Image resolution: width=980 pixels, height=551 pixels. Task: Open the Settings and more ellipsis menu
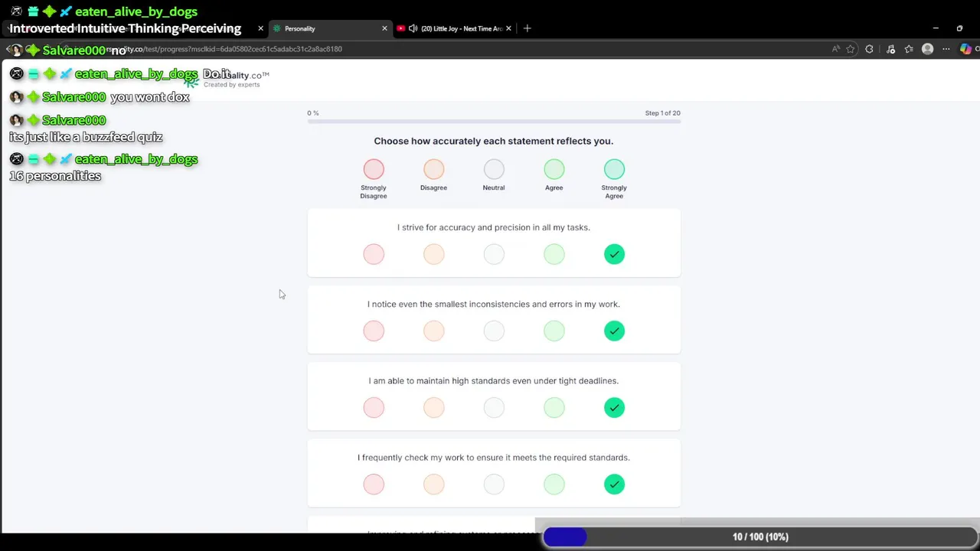946,49
